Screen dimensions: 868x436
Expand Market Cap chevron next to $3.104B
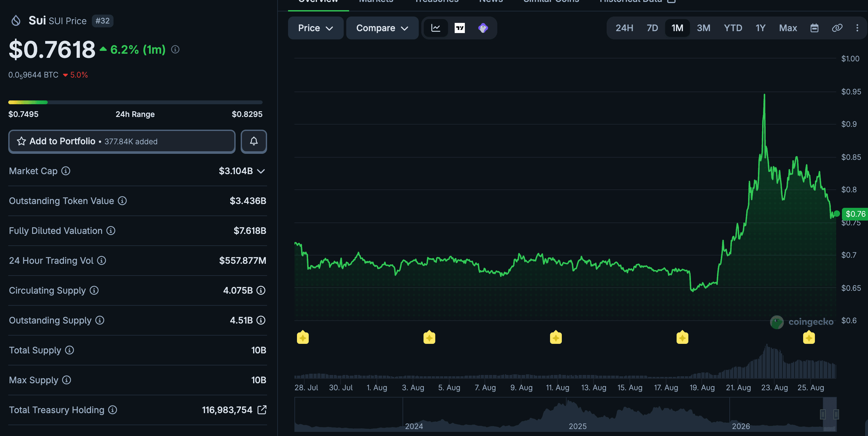click(261, 171)
